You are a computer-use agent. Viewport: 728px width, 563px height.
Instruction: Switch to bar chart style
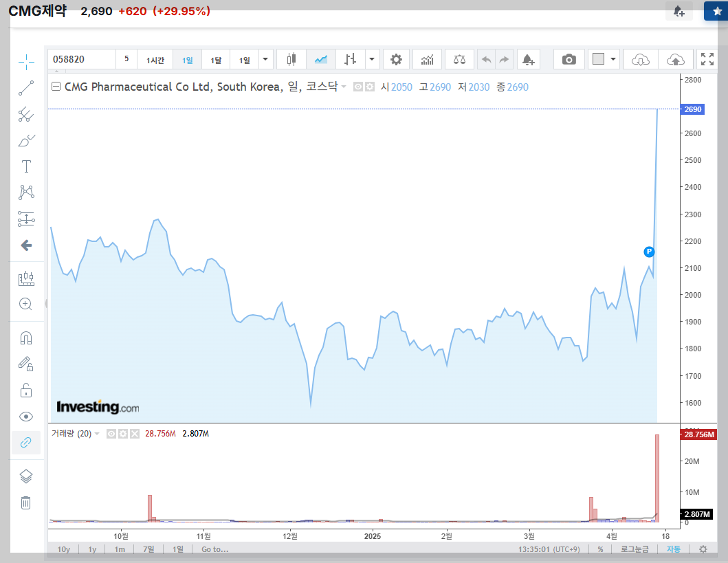351,59
